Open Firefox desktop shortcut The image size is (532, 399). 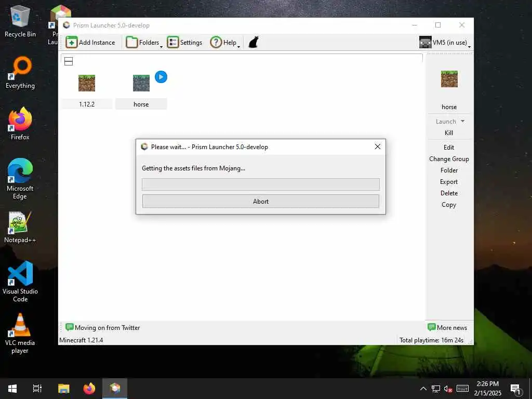pos(20,124)
